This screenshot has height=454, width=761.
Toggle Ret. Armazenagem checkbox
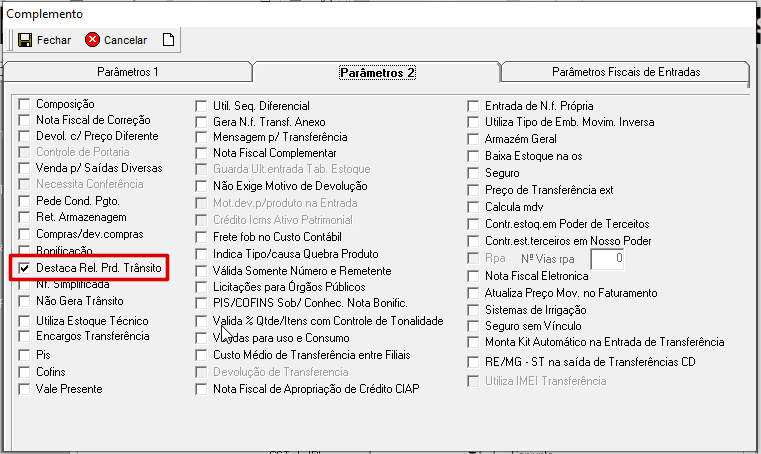[24, 217]
